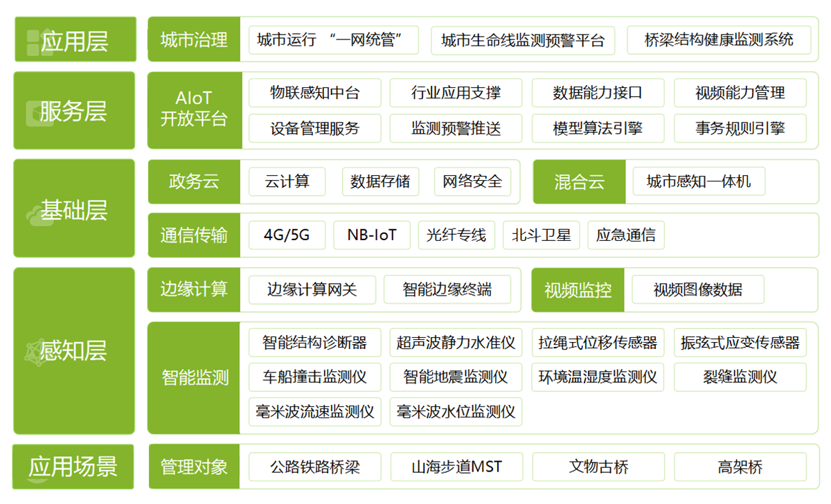The width and height of the screenshot is (831, 504).
Task: Click the 混合云 header
Action: (x=579, y=182)
